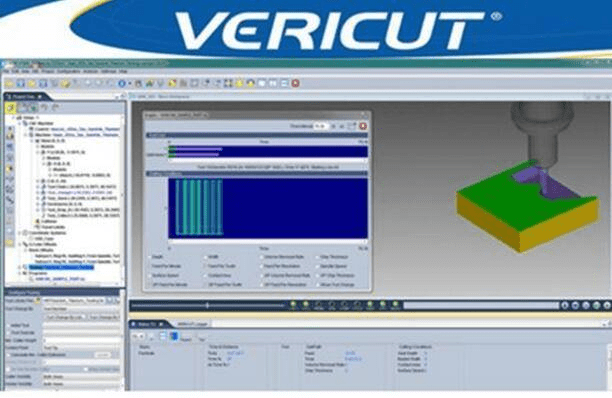Click the LIMIT indicator light on the simulation bar
The width and height of the screenshot is (612, 398).
[293, 304]
